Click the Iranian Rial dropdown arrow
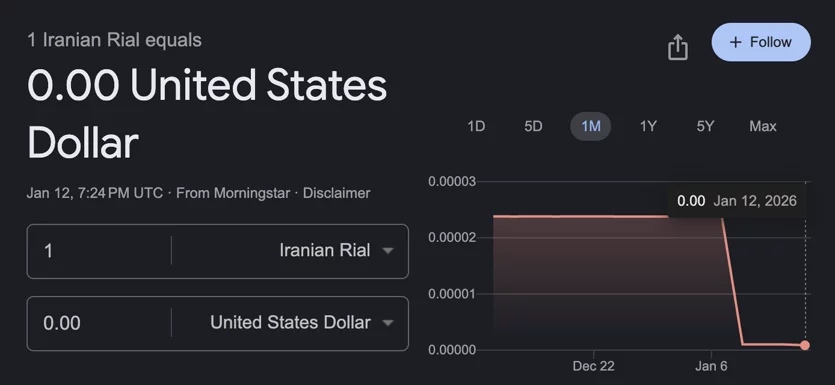 388,250
